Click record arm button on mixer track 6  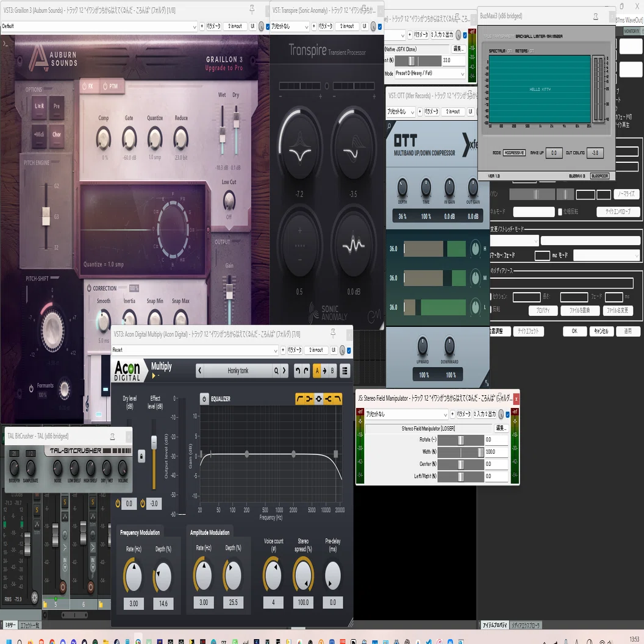click(90, 587)
